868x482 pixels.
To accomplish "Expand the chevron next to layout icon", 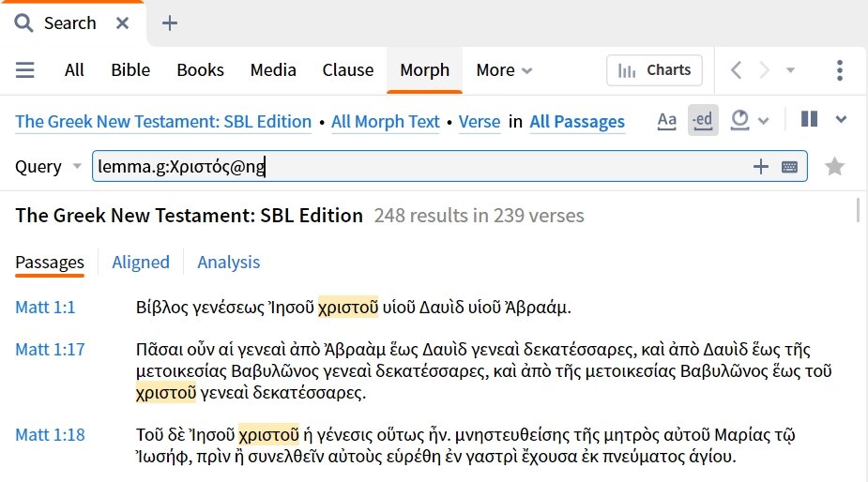I will tap(841, 119).
